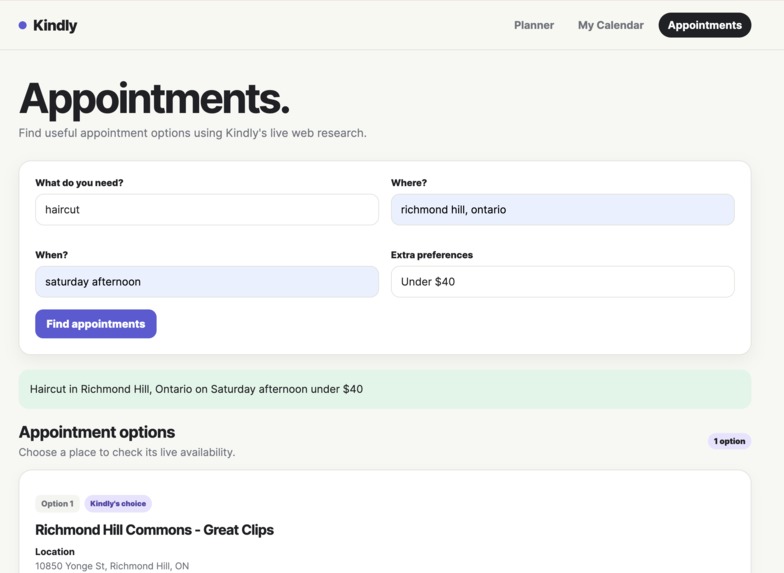
Task: Go to the Planner tab
Action: (534, 25)
